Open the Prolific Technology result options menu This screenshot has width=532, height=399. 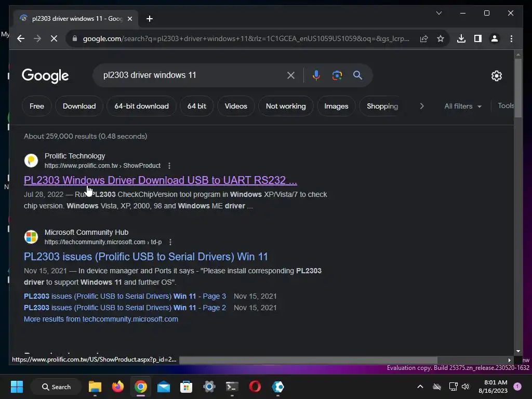click(x=169, y=166)
